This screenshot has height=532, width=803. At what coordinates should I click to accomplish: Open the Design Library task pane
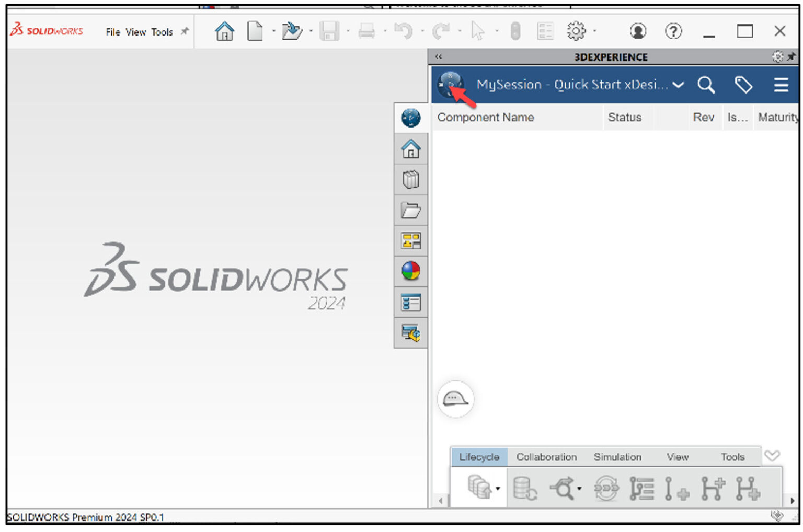pyautogui.click(x=411, y=179)
